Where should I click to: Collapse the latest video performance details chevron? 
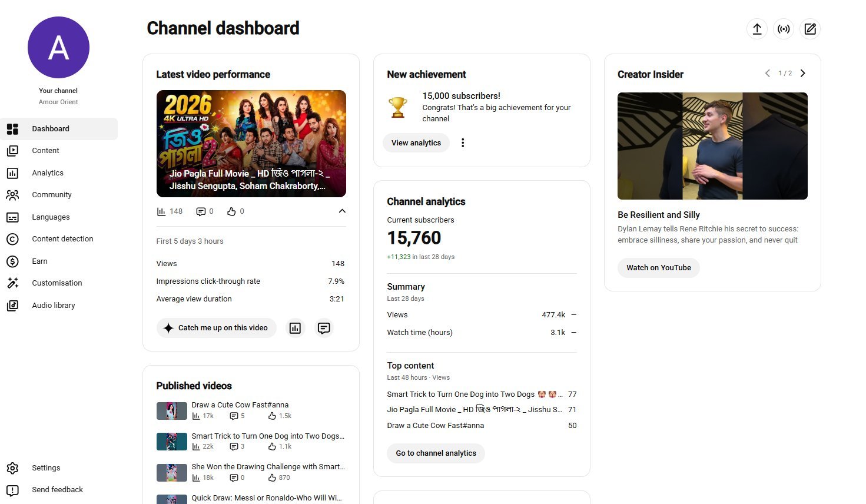pos(342,211)
